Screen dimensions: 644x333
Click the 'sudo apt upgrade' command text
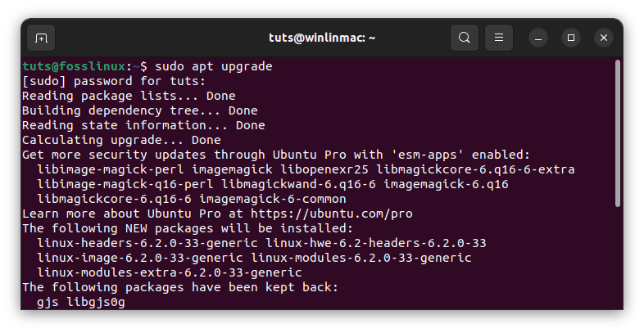click(x=214, y=66)
